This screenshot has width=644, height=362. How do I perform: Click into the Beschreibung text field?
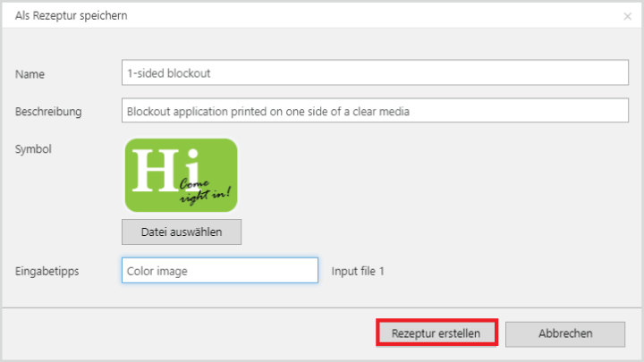coord(376,111)
